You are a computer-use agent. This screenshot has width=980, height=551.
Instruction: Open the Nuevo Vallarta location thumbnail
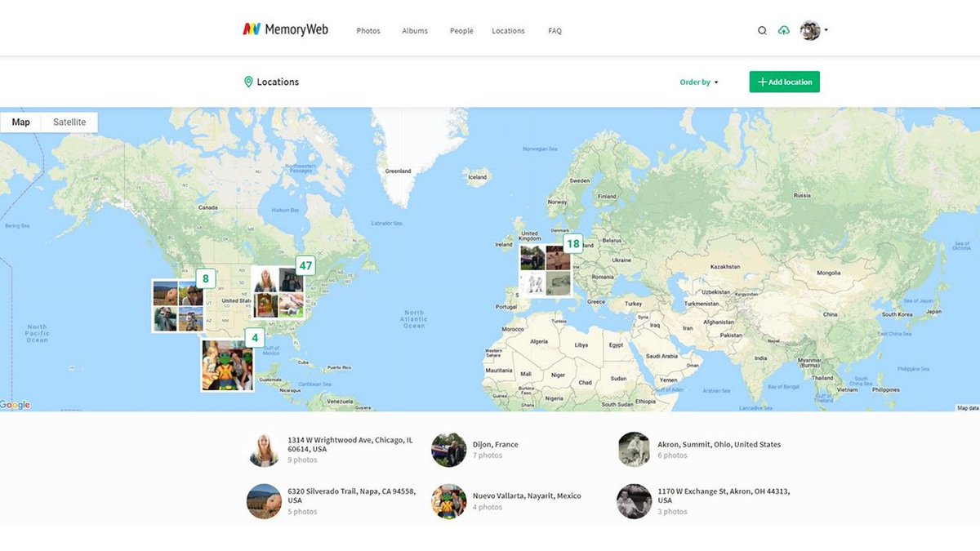point(448,500)
